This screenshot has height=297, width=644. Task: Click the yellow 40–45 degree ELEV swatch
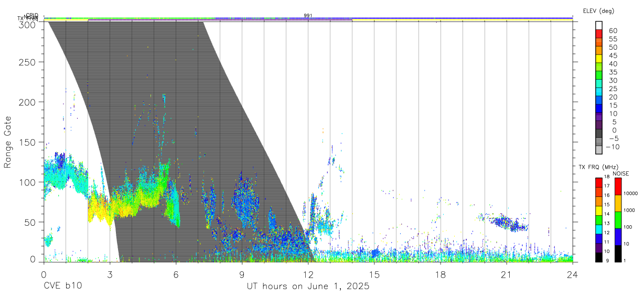tap(599, 59)
